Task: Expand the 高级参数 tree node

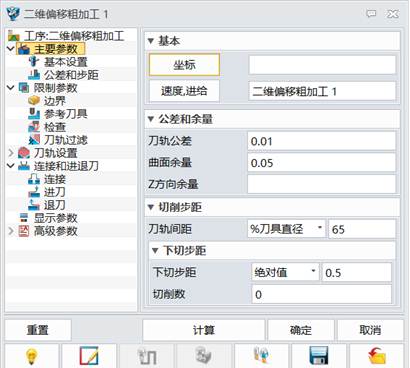Action: (x=11, y=231)
